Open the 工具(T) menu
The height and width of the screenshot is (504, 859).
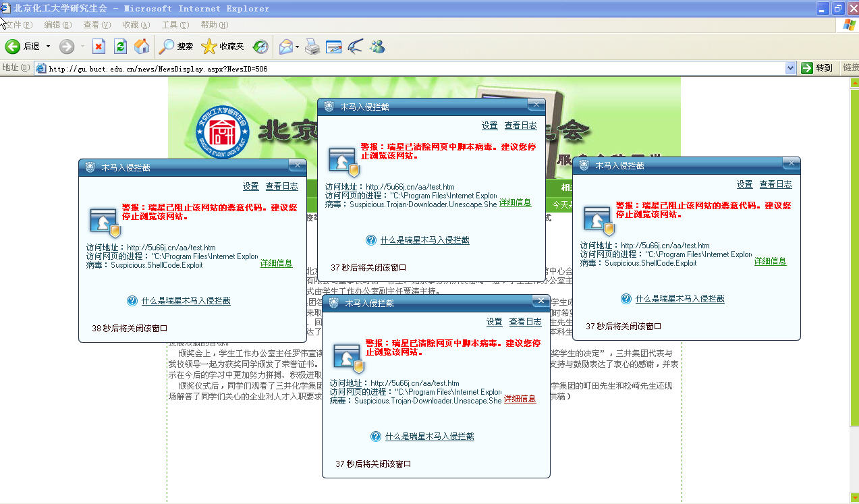click(175, 25)
